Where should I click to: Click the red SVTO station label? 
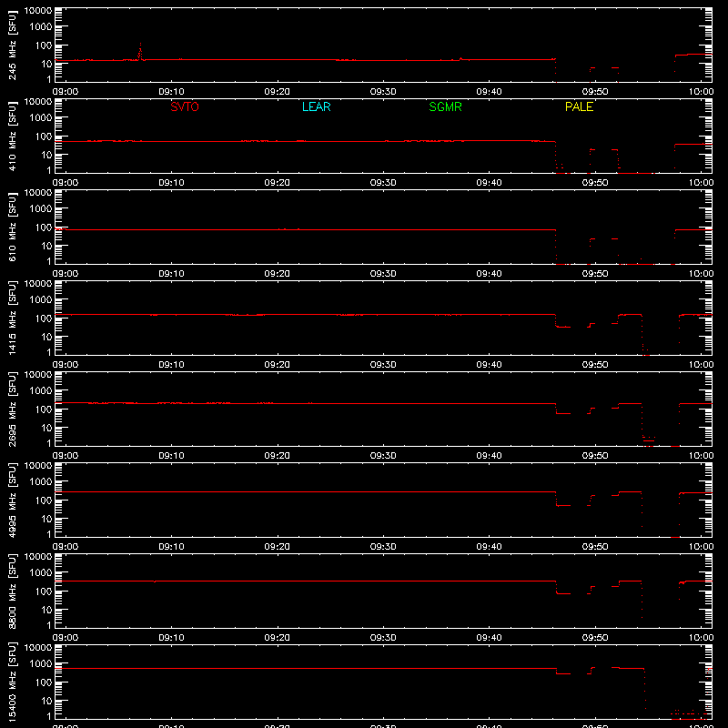[185, 106]
